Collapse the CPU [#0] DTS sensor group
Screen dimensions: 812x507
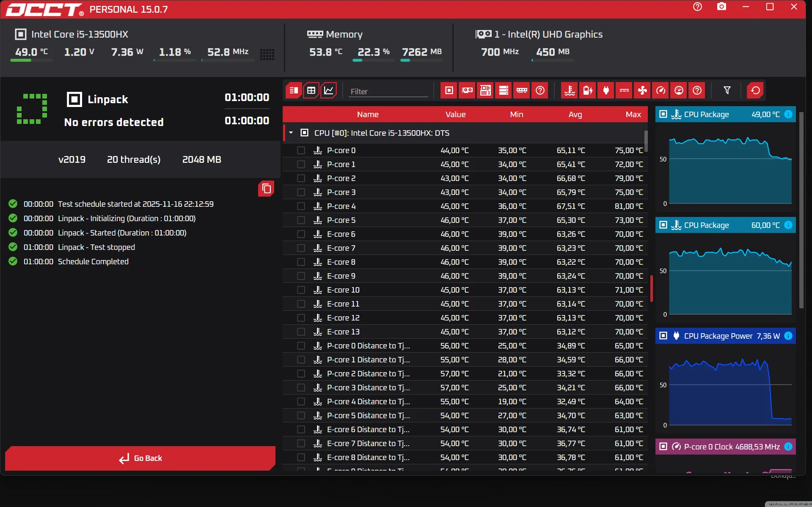tap(291, 133)
